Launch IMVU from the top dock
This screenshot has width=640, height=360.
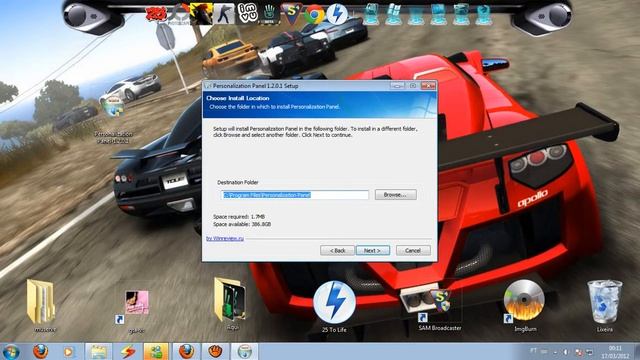248,13
